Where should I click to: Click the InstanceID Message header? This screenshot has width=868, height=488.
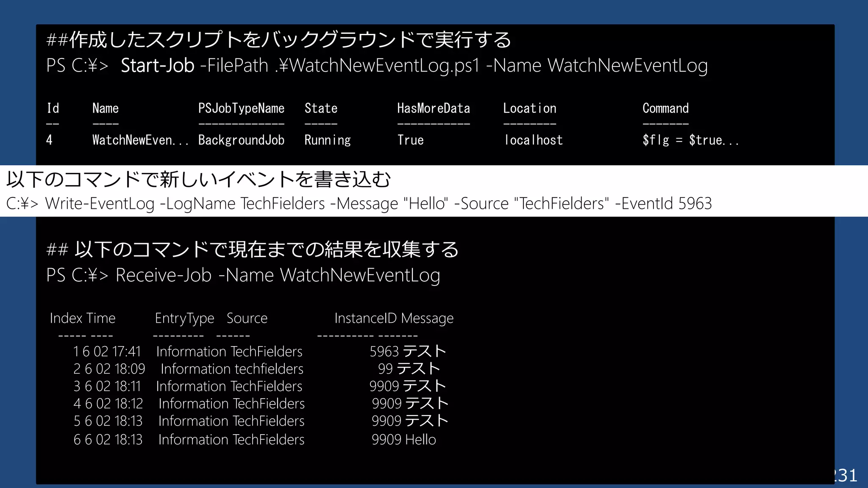click(394, 318)
